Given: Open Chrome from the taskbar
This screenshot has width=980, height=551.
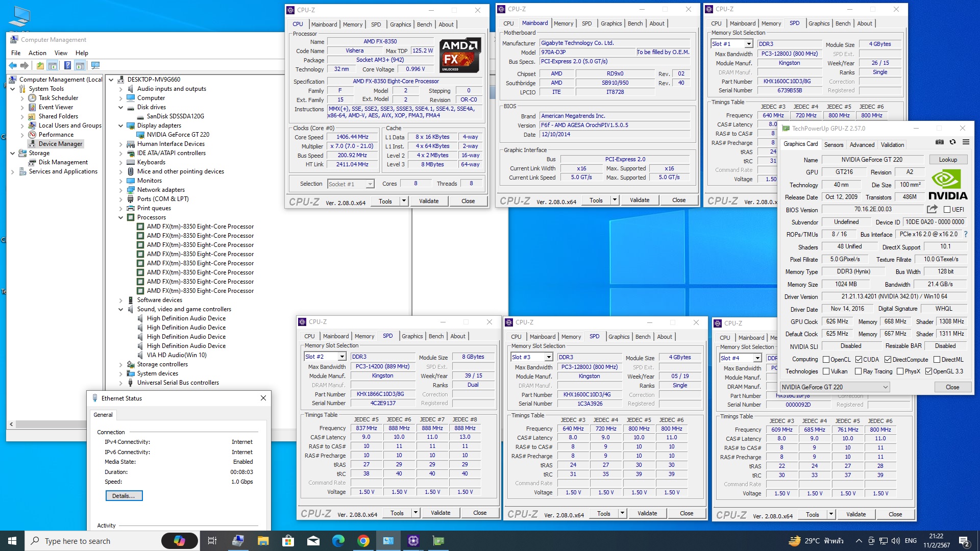Looking at the screenshot, I should [363, 541].
